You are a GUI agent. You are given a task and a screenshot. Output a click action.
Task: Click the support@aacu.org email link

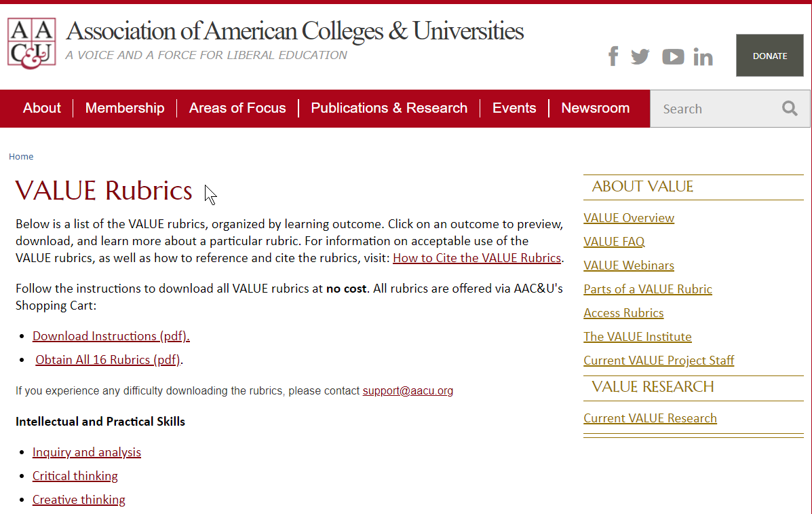click(x=408, y=390)
